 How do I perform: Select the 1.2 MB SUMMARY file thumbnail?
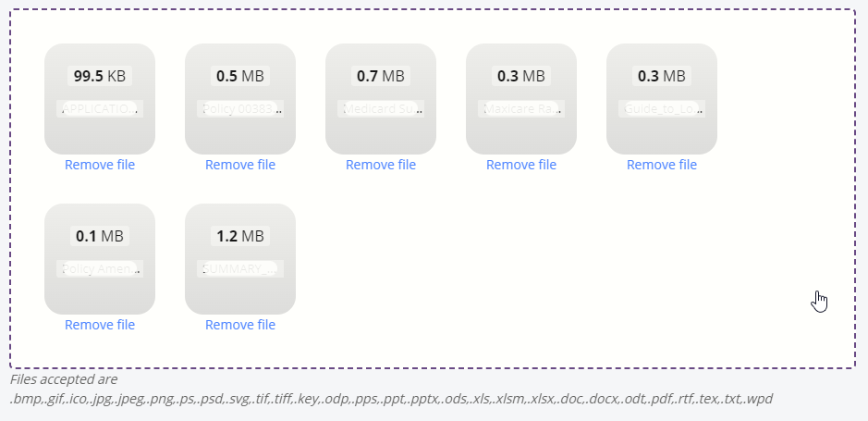click(240, 259)
